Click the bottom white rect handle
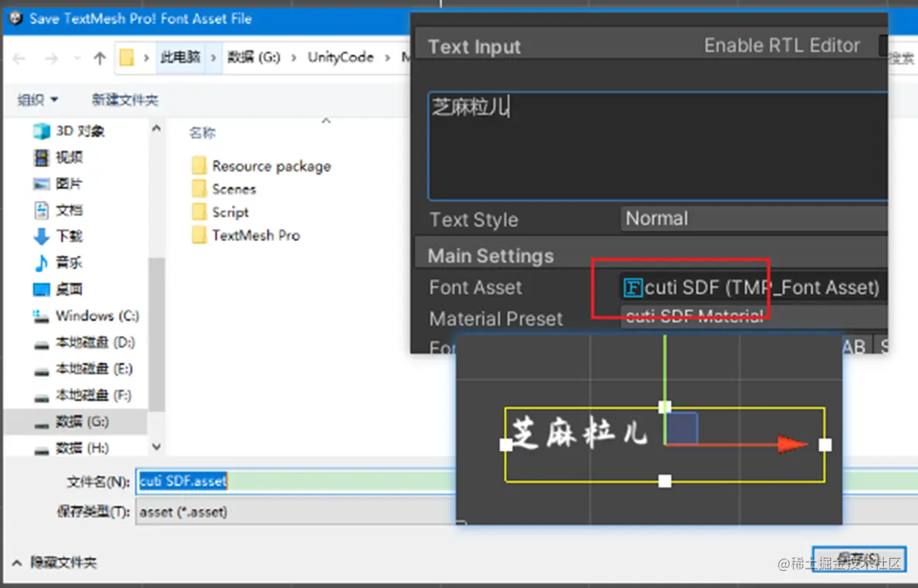 (665, 481)
